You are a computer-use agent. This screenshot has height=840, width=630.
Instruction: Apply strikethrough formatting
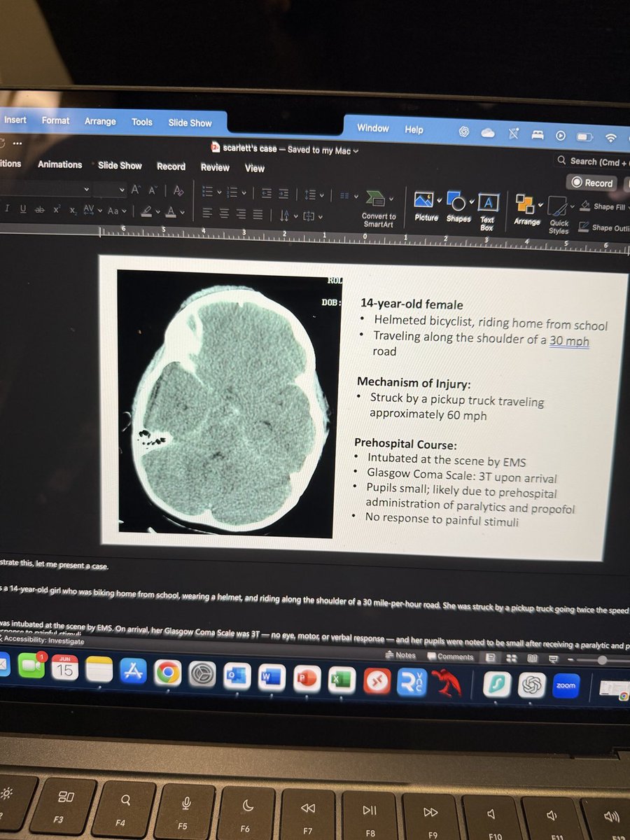pos(39,209)
